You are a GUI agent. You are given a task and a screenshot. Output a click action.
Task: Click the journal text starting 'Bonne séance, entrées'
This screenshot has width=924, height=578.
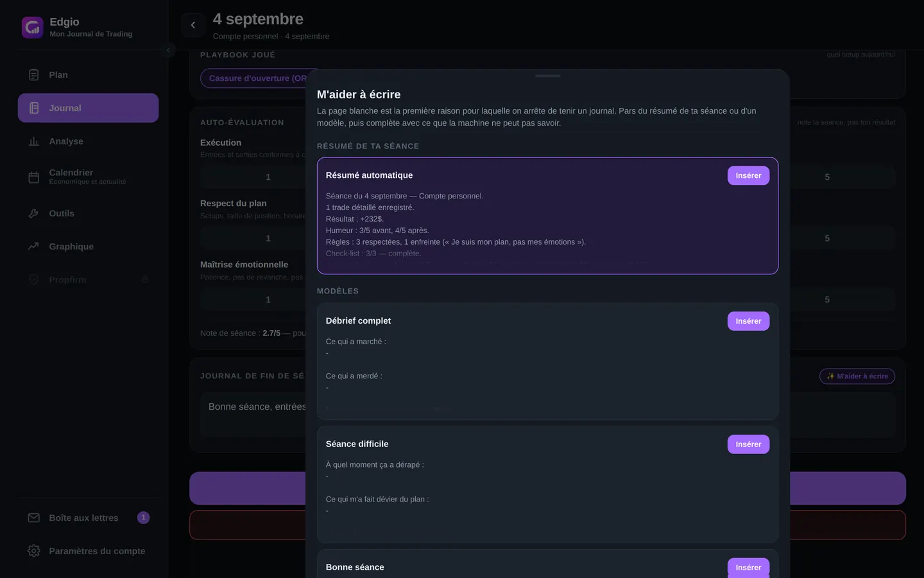[257, 407]
